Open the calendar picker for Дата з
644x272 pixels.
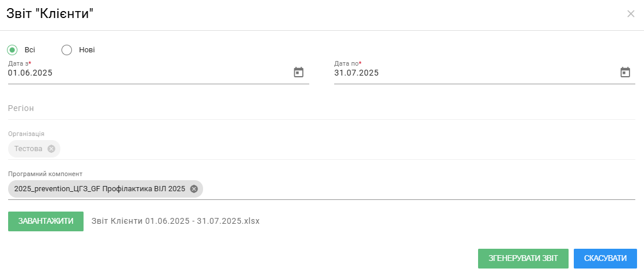[x=299, y=73]
